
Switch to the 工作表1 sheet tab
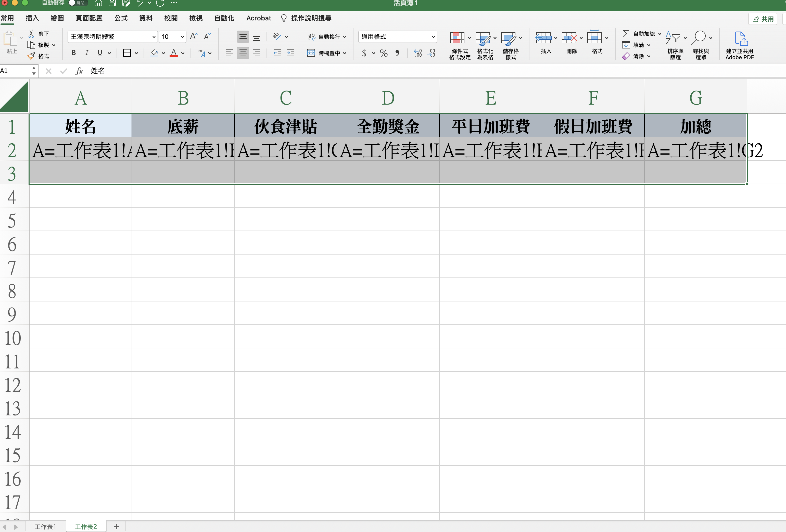pos(45,527)
